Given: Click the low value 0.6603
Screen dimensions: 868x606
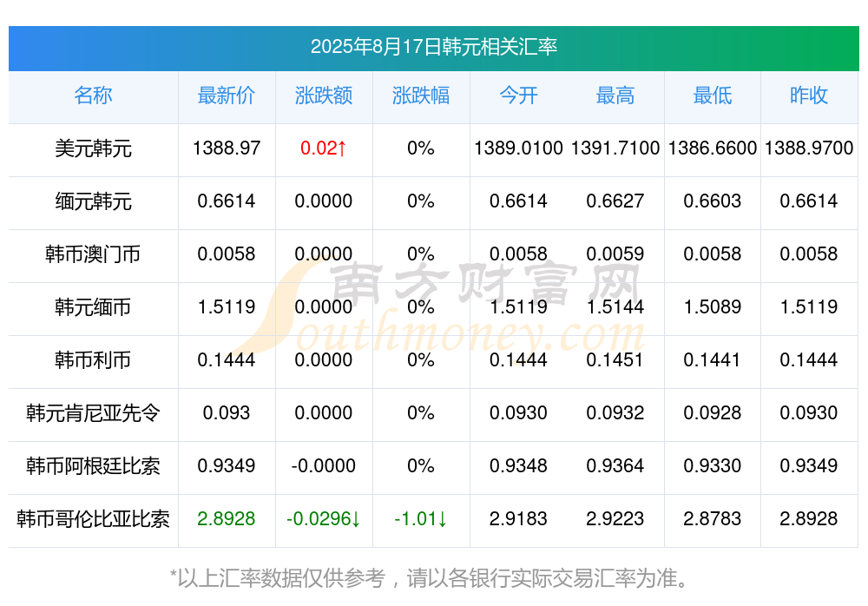Looking at the screenshot, I should 713,201.
